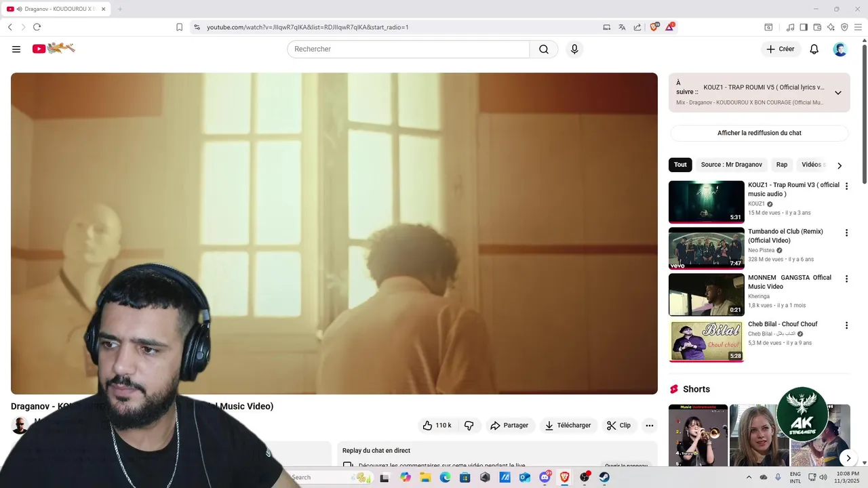
Task: Play Tumbando el Club Remix thumbnail
Action: [x=706, y=248]
